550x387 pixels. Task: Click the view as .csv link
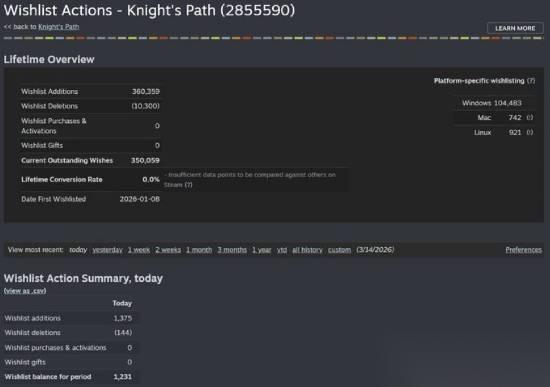coord(25,291)
